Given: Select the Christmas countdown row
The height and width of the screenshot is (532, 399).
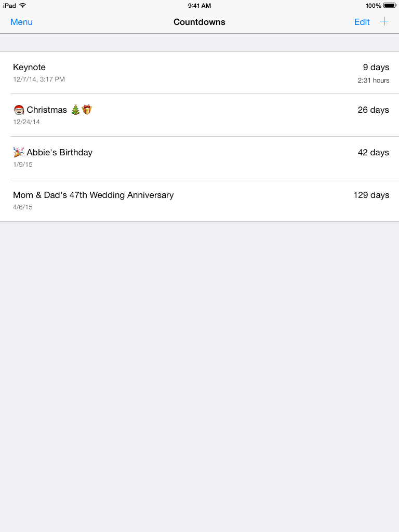Looking at the screenshot, I should [x=199, y=115].
